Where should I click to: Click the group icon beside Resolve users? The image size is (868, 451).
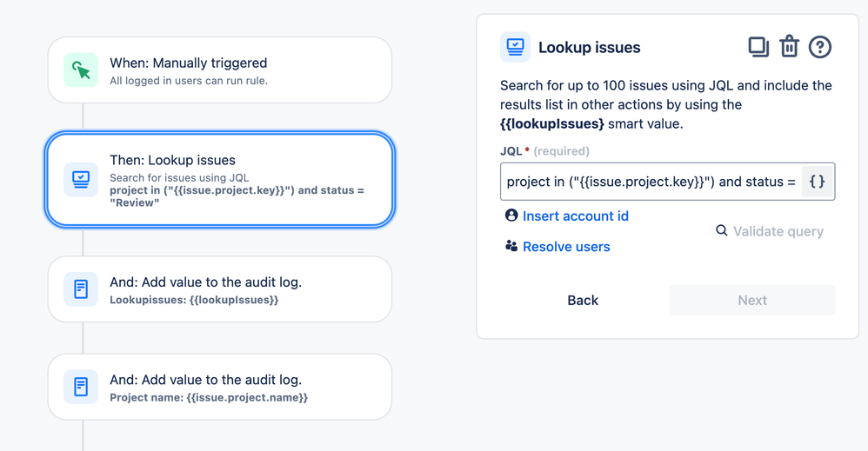(x=511, y=246)
